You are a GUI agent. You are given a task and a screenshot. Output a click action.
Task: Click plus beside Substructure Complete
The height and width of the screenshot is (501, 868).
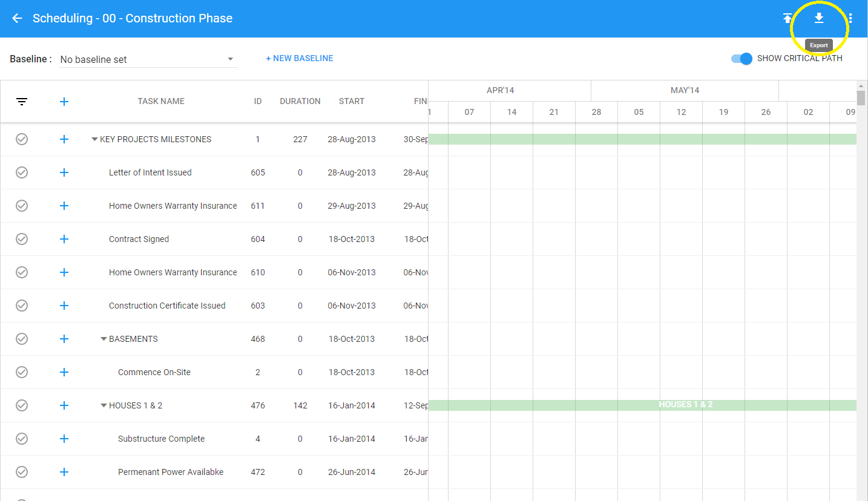[x=64, y=439]
